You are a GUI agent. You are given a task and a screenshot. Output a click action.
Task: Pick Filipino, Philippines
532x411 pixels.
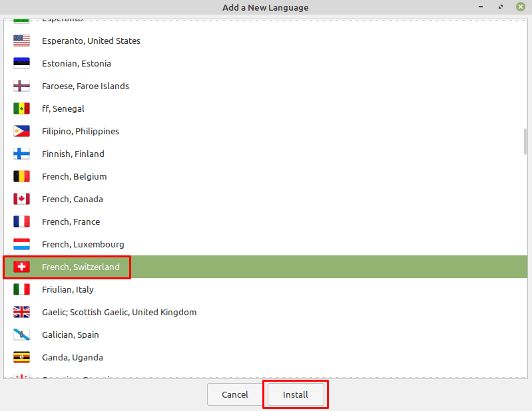(x=265, y=131)
